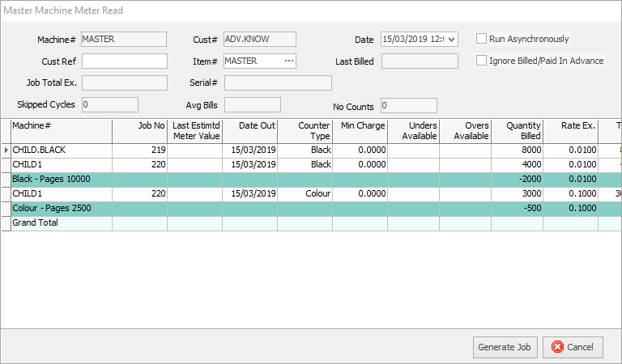Click the Colour counter type cell

[305, 193]
